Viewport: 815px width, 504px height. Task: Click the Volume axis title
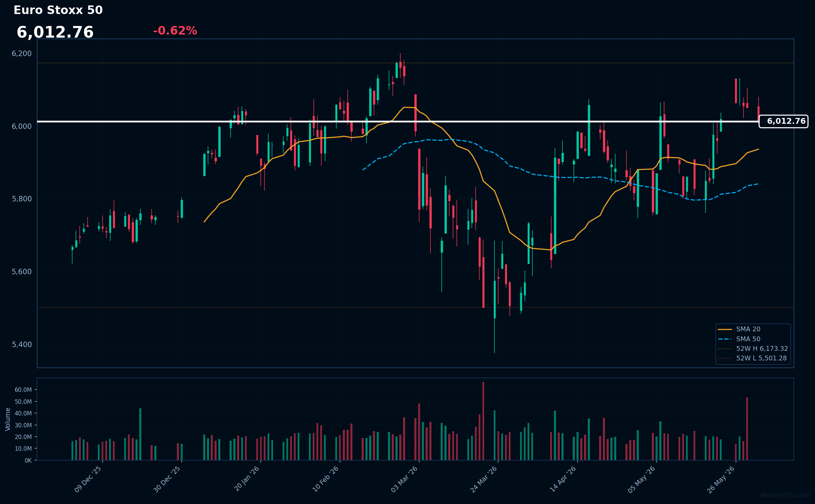coord(8,419)
